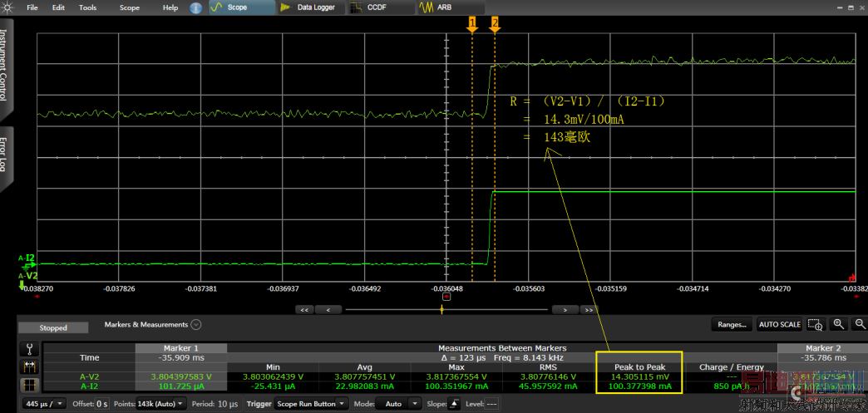Click the Min value 3.803062439 V
The image size is (868, 413).
(x=273, y=376)
